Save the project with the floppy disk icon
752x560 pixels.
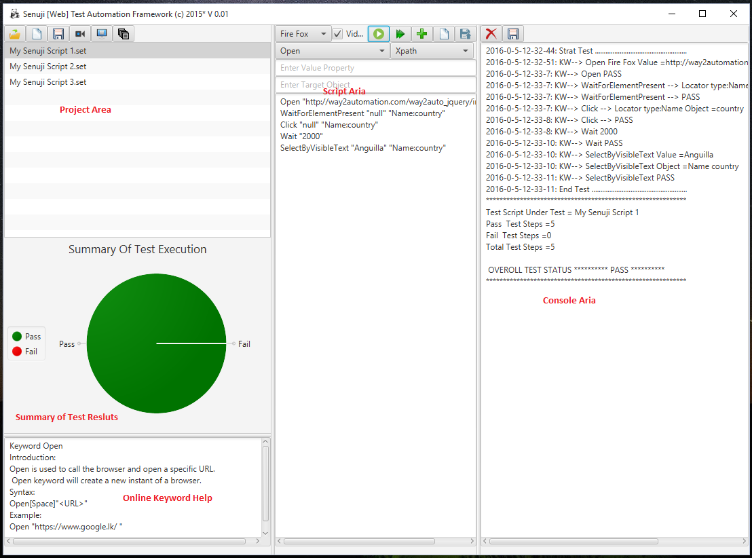coord(58,33)
